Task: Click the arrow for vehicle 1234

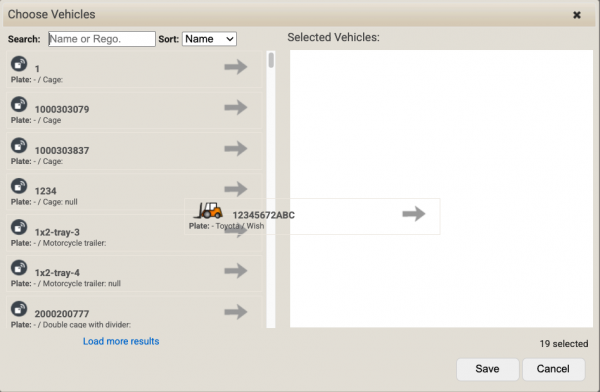Action: click(236, 189)
